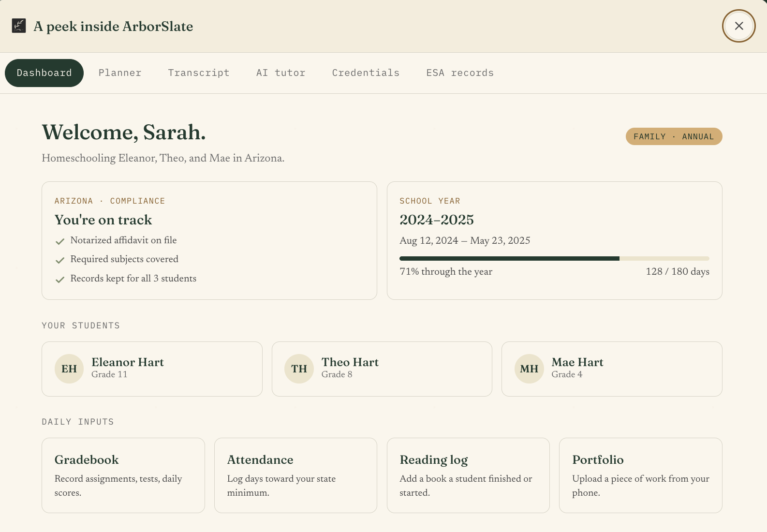
Task: Open Eleanor Hart student card
Action: coord(152,369)
